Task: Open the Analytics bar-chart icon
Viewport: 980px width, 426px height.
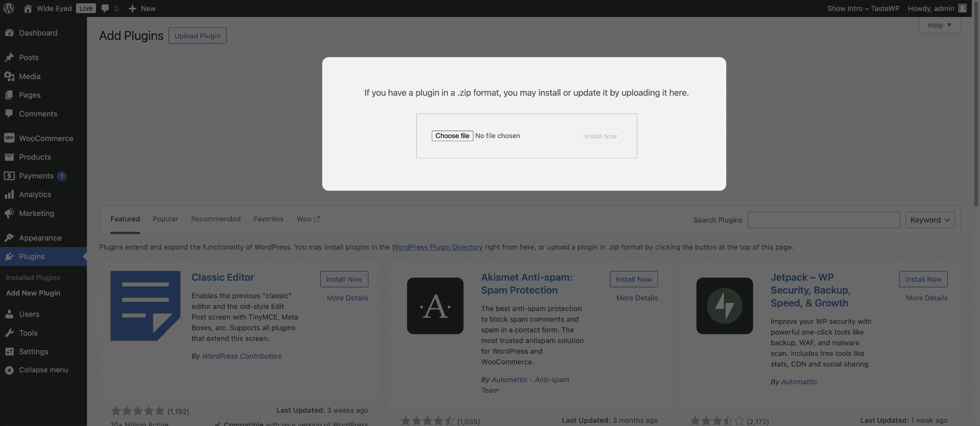Action: click(10, 194)
